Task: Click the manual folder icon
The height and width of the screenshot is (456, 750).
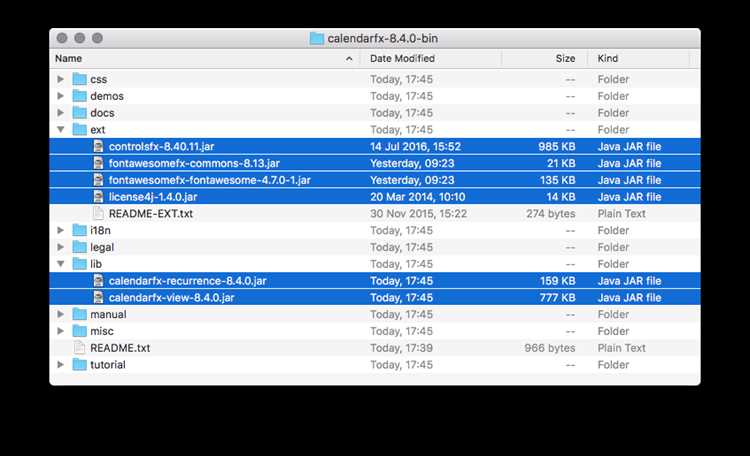Action: (x=79, y=314)
